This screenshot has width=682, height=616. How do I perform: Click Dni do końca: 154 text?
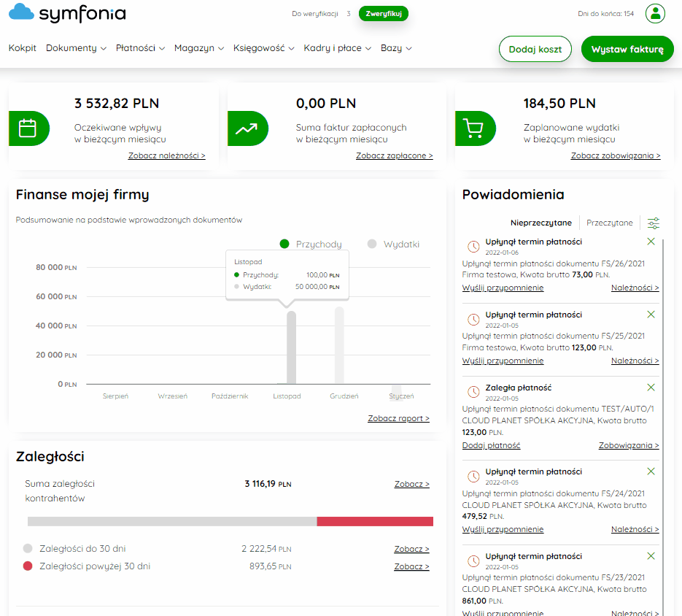(x=605, y=13)
